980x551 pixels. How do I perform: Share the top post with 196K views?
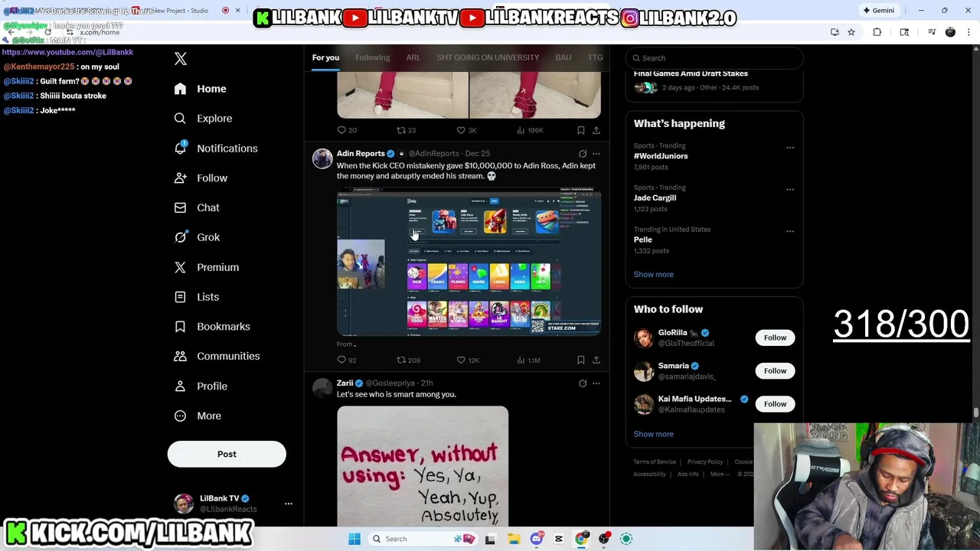[596, 130]
